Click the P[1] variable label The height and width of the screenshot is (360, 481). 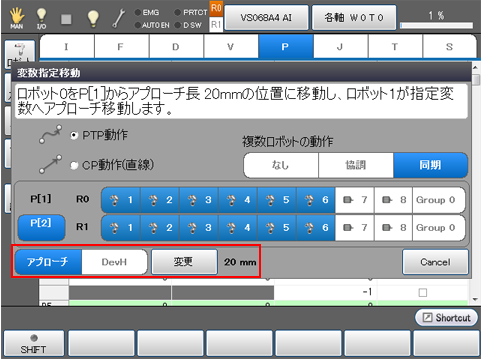(x=41, y=199)
